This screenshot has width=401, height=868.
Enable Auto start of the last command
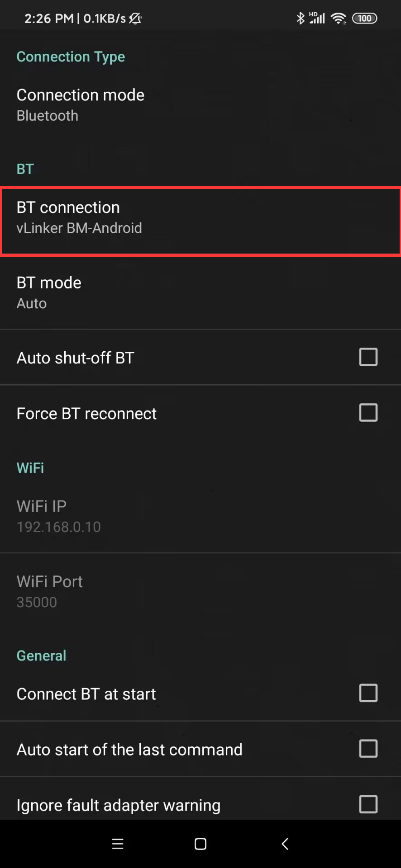tap(368, 749)
